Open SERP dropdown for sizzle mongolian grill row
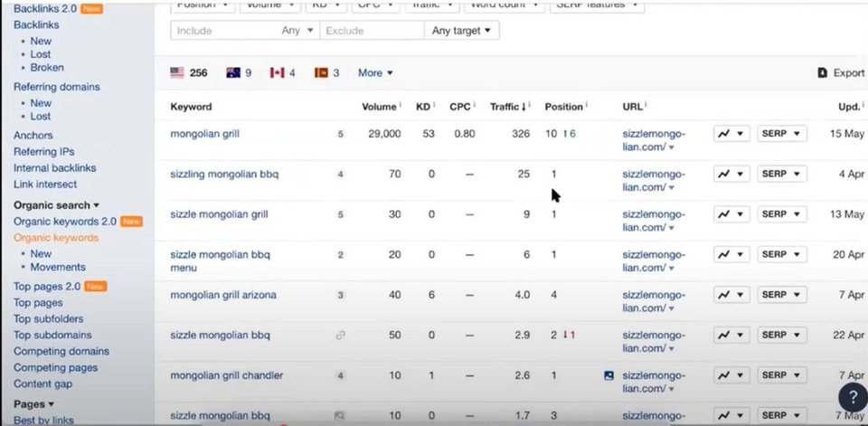 (x=781, y=213)
